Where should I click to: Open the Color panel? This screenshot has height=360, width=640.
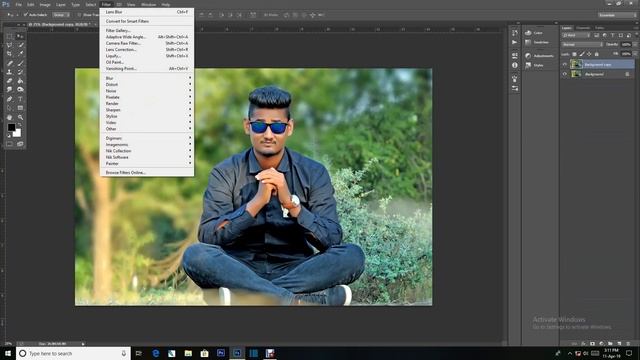tap(535, 33)
